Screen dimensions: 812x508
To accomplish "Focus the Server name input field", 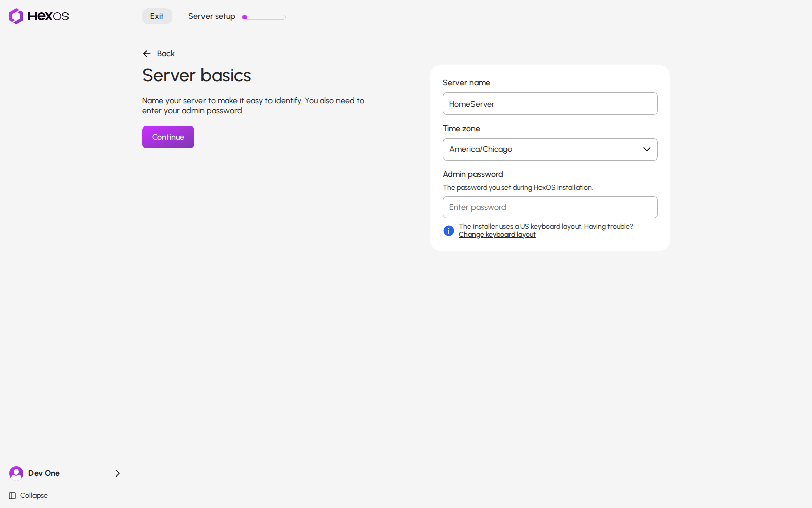I will 550,104.
